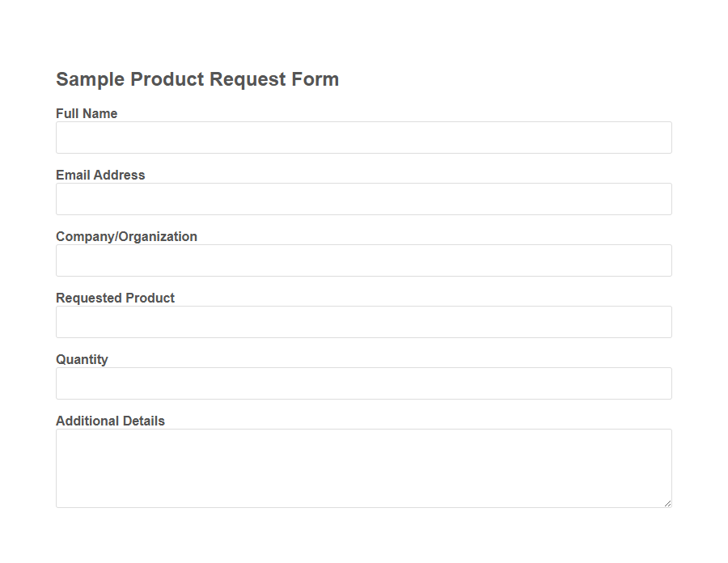Screen dimensions: 728x563
Task: Click the center of the Quantity field
Action: point(363,383)
